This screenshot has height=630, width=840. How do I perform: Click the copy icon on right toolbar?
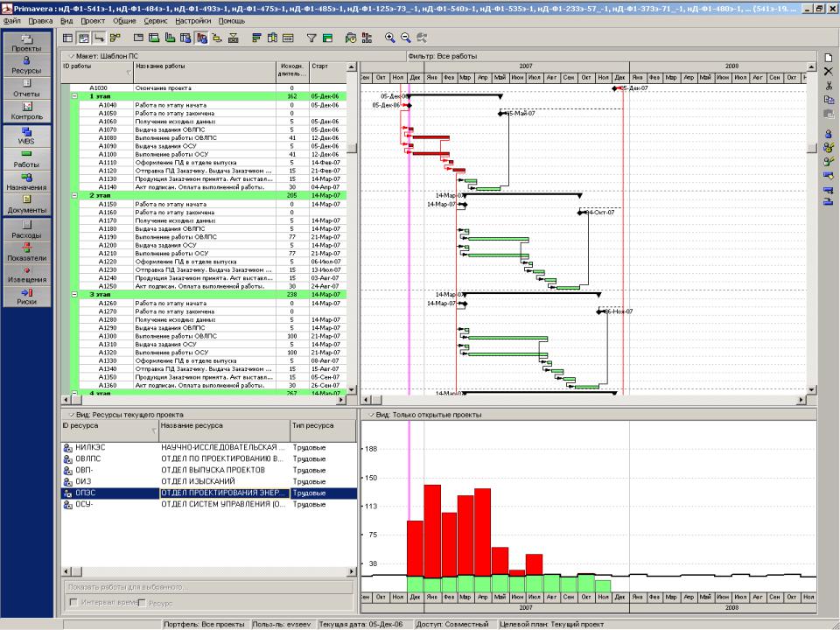click(829, 100)
